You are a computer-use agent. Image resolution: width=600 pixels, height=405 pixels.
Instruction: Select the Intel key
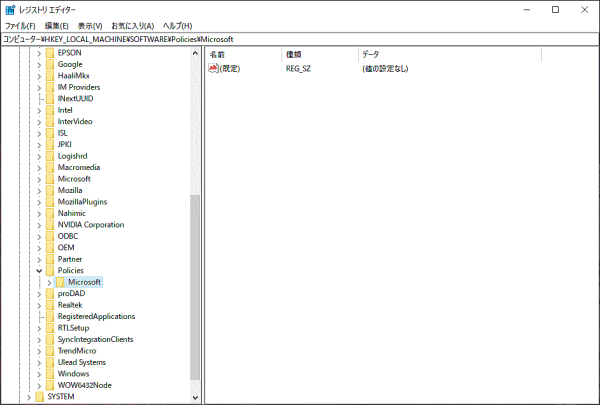[x=65, y=110]
